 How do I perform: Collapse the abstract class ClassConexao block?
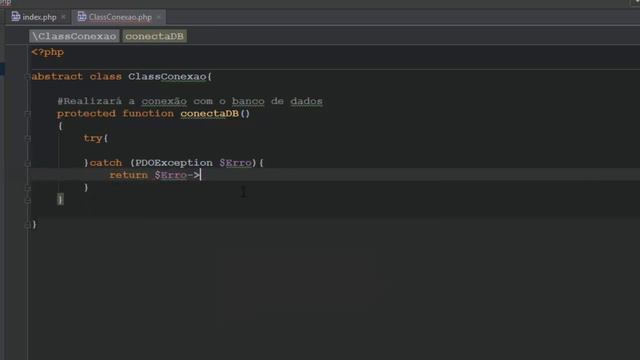(27, 76)
